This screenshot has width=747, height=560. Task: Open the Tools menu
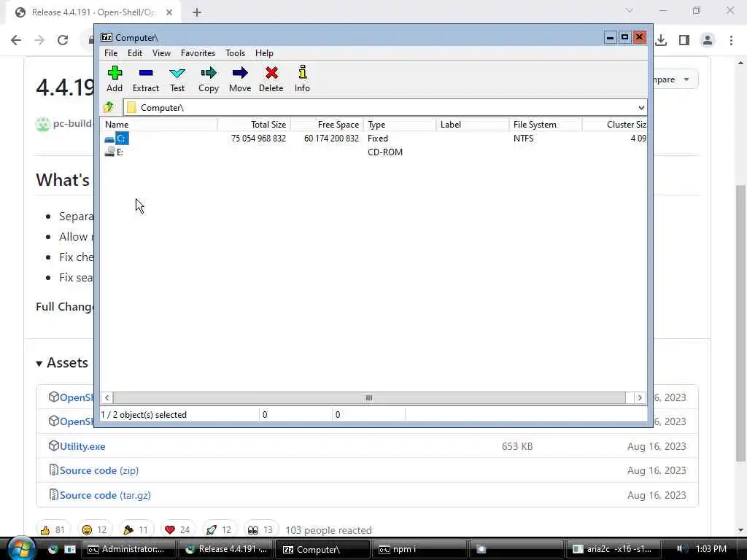235,52
